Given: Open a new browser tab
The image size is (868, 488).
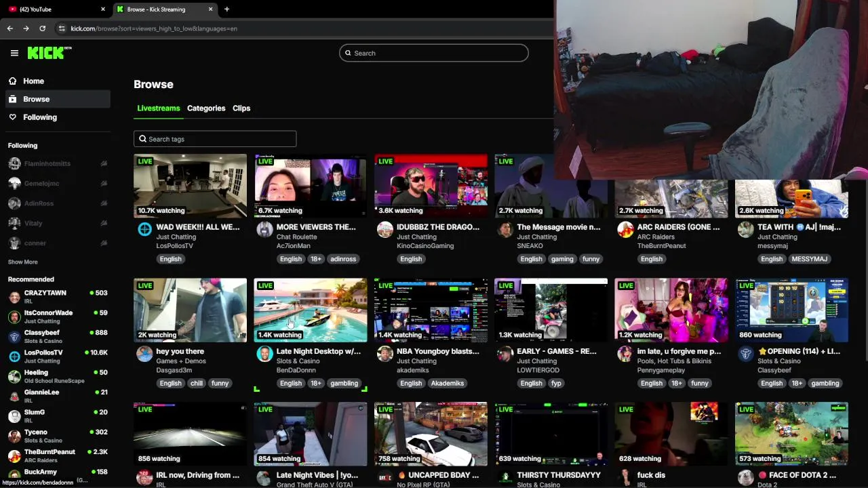Looking at the screenshot, I should [x=226, y=9].
